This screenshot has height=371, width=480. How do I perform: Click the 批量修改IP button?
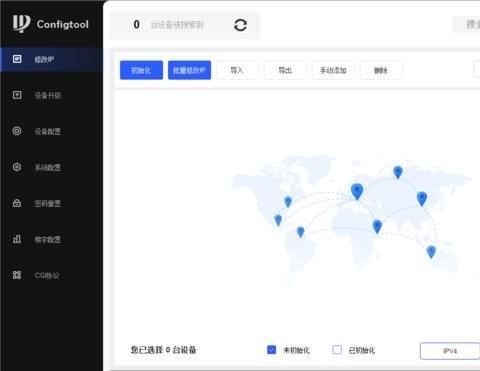(189, 70)
